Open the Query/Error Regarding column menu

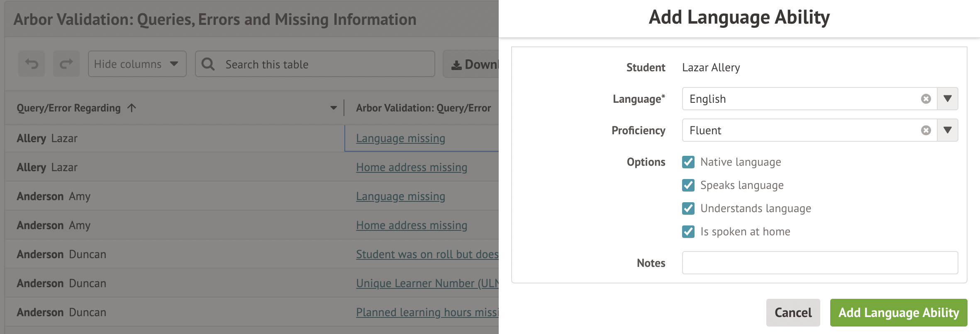333,108
